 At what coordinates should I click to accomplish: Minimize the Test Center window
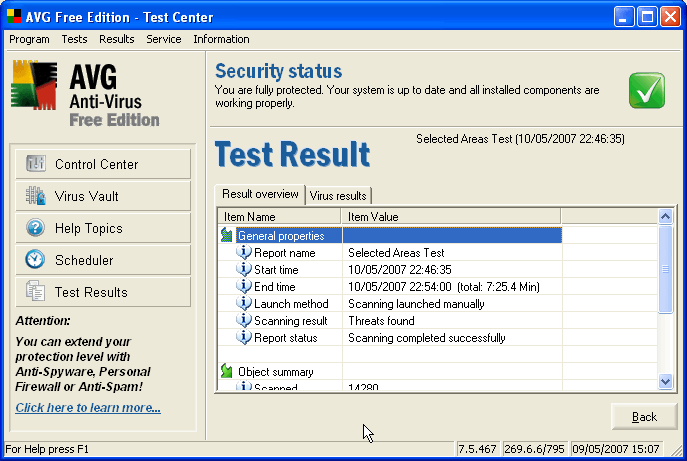tap(623, 17)
